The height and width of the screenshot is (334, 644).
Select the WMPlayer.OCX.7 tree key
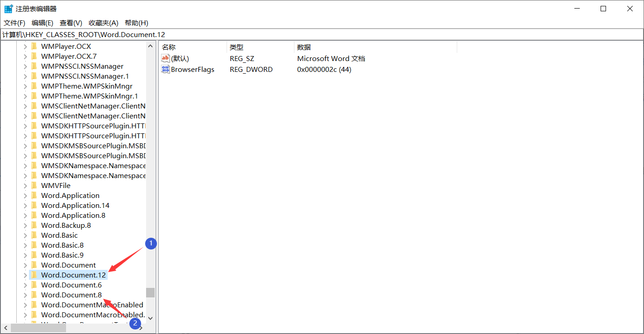[69, 56]
